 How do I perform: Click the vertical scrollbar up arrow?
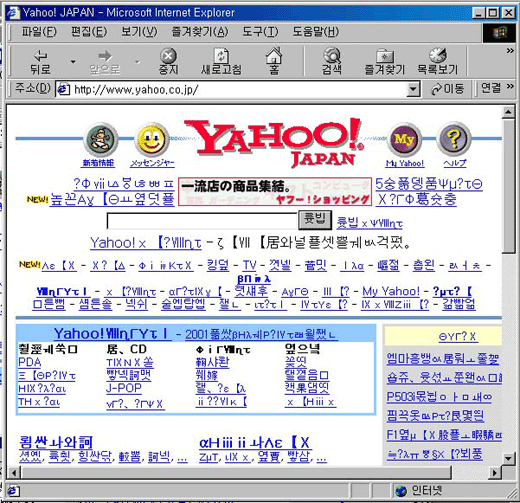(508, 112)
